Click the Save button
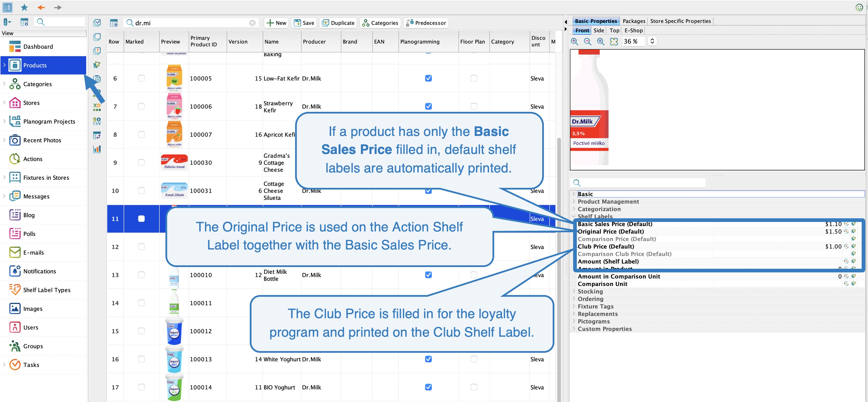The image size is (868, 402). tap(304, 23)
